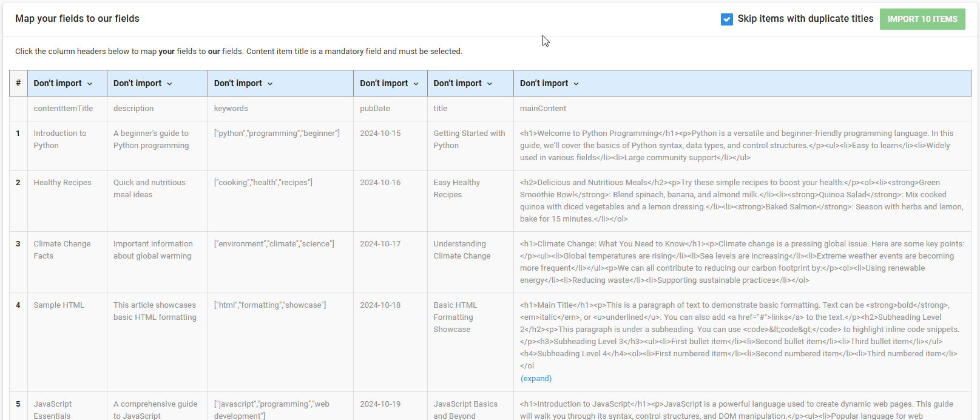980x420 pixels.
Task: Open mapping dropdown above pubDate column
Action: (389, 83)
